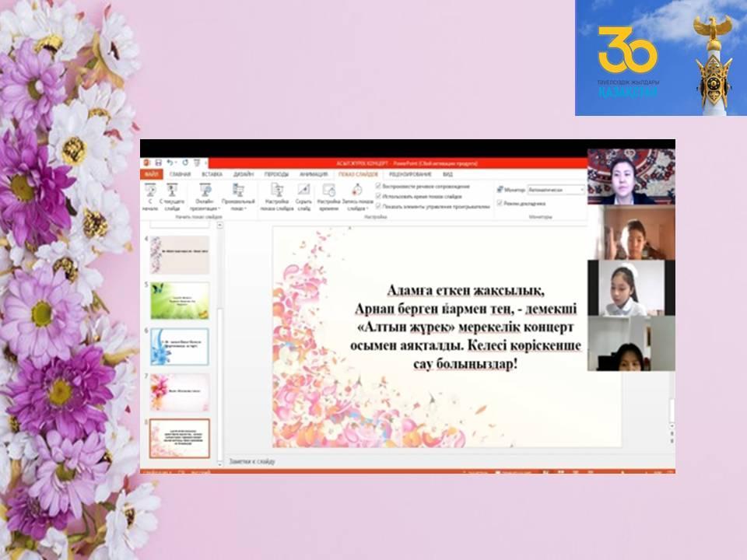747x560 pixels.
Task: Toggle 'Использовать время показа слайдов' checkbox
Action: (378, 197)
